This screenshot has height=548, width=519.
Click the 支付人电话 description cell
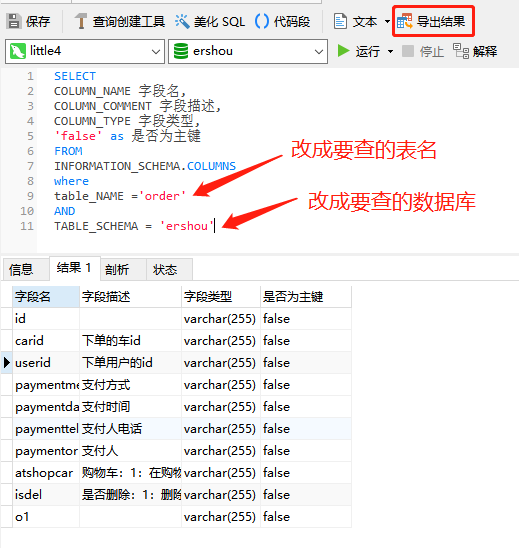[130, 429]
